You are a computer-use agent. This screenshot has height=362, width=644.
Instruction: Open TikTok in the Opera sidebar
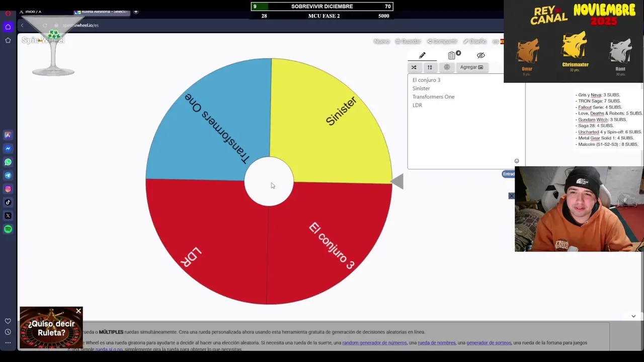pyautogui.click(x=8, y=202)
